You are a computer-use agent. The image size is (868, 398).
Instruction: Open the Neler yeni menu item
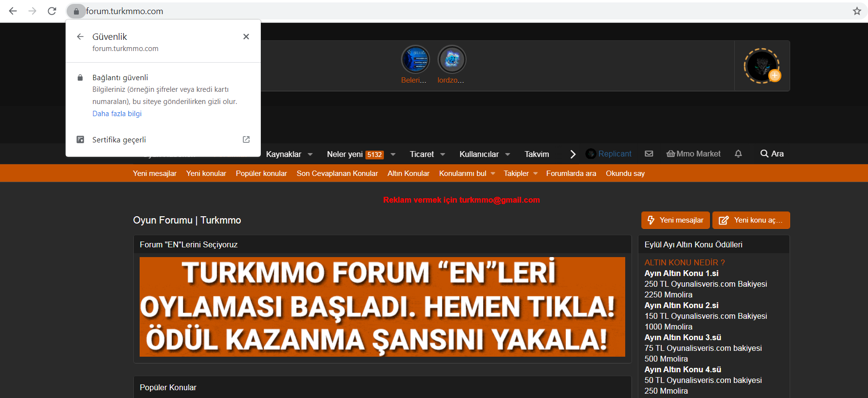pos(344,154)
